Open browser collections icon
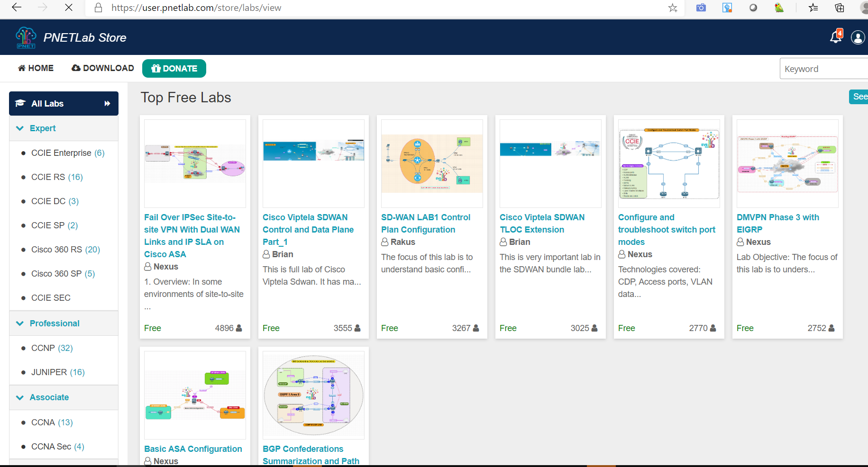 pyautogui.click(x=840, y=8)
